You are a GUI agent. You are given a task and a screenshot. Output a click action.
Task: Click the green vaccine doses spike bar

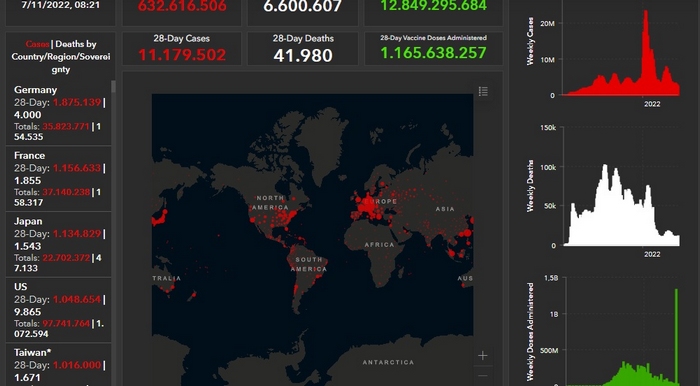tap(676, 336)
